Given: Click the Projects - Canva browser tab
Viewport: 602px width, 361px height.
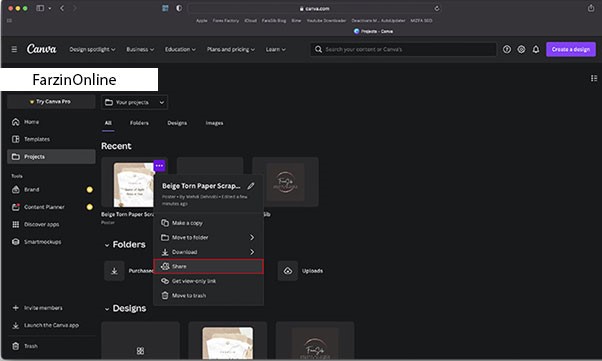Looking at the screenshot, I should 373,31.
